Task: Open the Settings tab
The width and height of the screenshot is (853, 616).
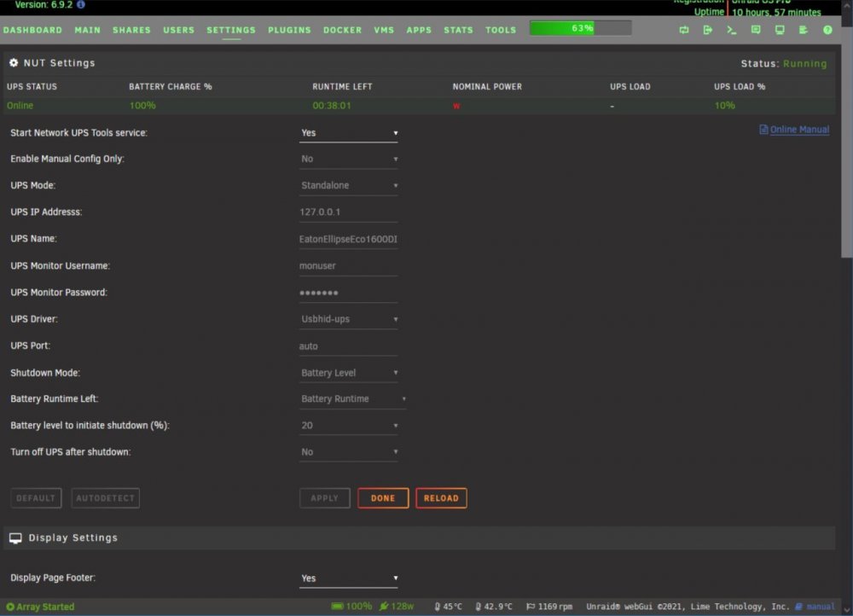Action: point(231,30)
